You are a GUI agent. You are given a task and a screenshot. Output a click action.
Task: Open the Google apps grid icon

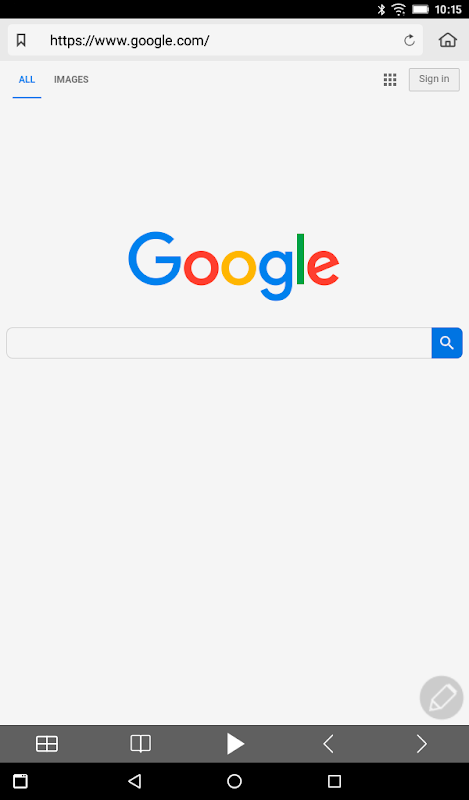pyautogui.click(x=390, y=80)
